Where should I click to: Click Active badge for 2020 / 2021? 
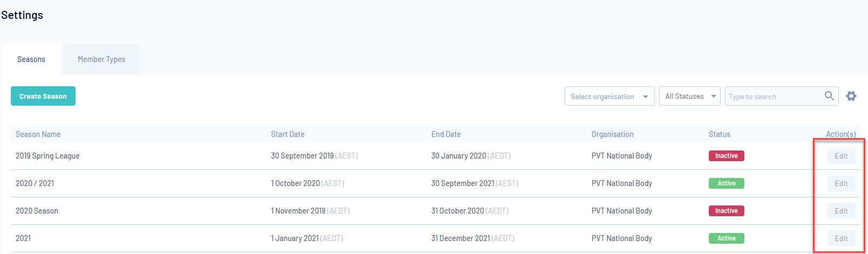pos(726,183)
